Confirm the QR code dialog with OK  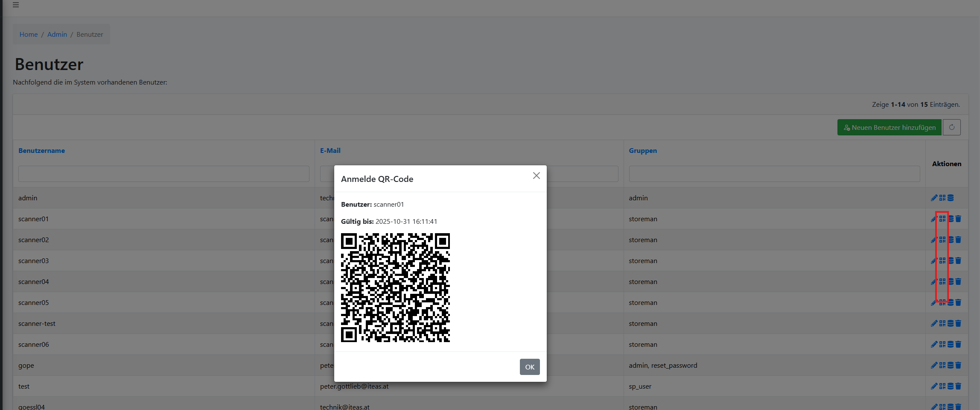click(529, 366)
